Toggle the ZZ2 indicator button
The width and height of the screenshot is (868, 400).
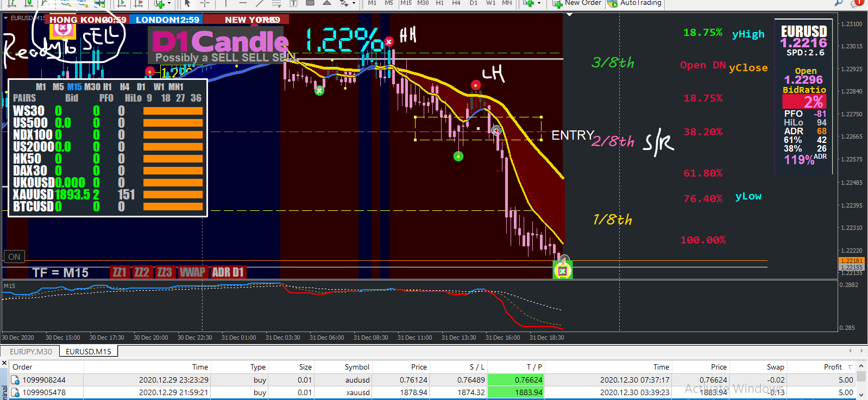coord(142,272)
